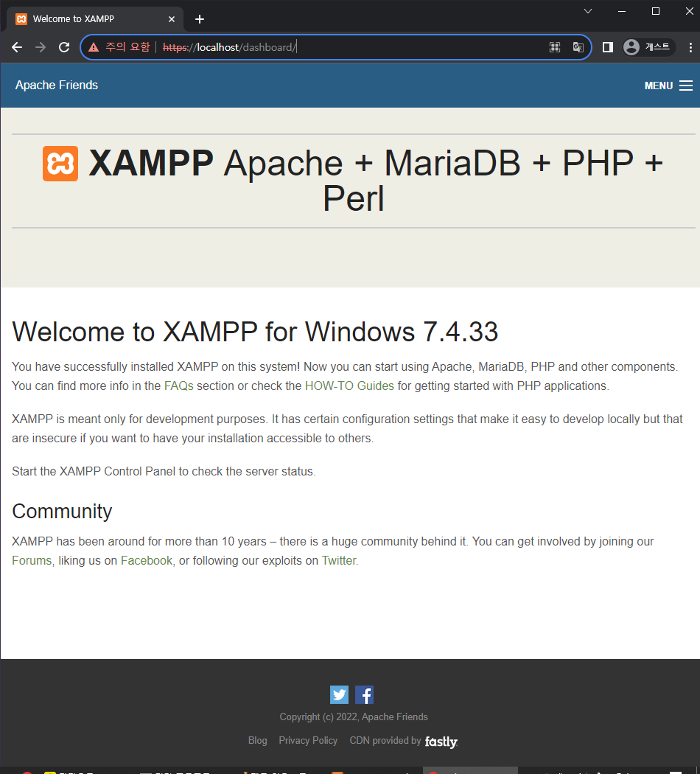Open the guest profile avatar button

pyautogui.click(x=648, y=47)
